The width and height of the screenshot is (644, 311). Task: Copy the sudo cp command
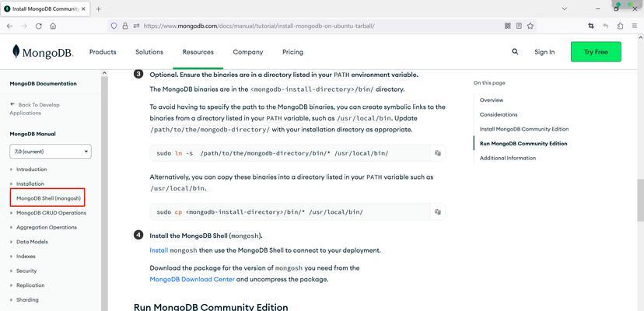[438, 212]
